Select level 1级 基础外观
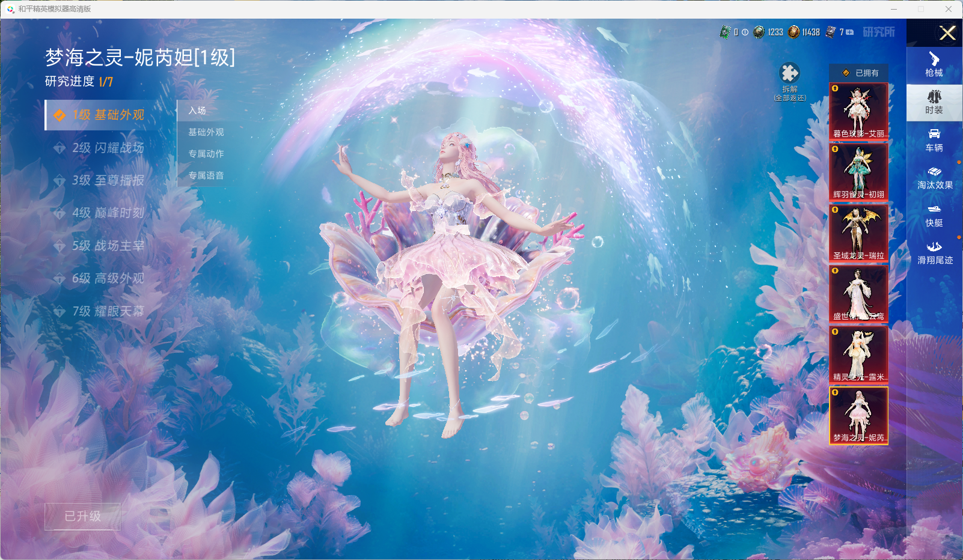 (x=108, y=115)
